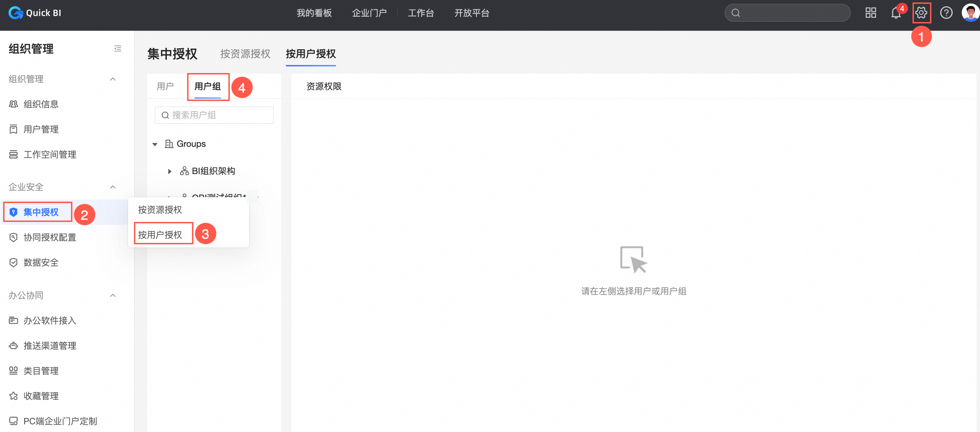Open the notifications bell
Viewport: 980px width, 432px height.
tap(896, 13)
